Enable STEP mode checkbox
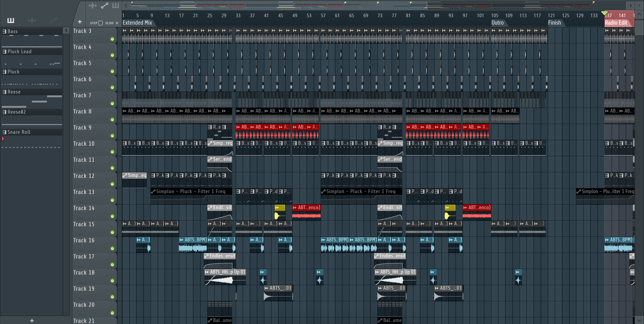Screen dimensions: 644x324 click(100, 23)
